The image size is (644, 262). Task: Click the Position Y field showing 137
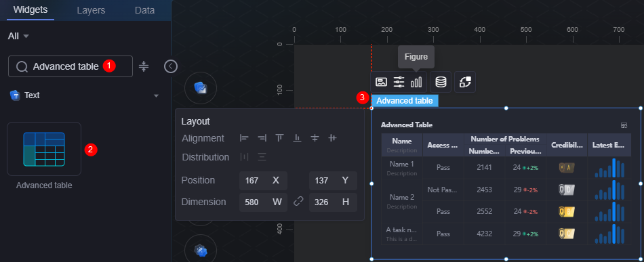click(x=333, y=180)
